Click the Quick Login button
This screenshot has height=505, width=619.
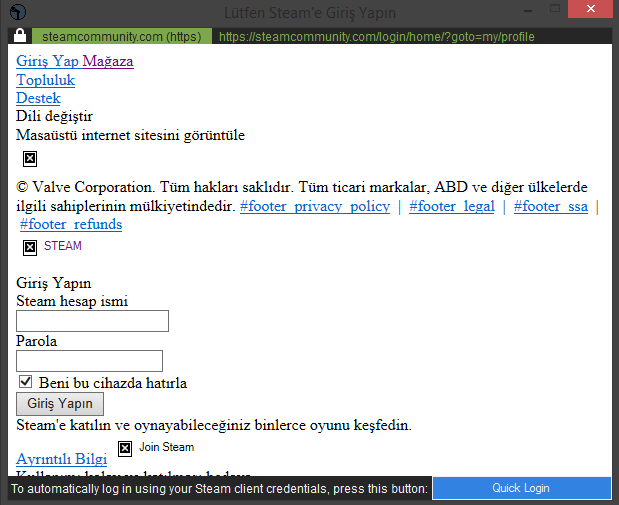click(521, 488)
